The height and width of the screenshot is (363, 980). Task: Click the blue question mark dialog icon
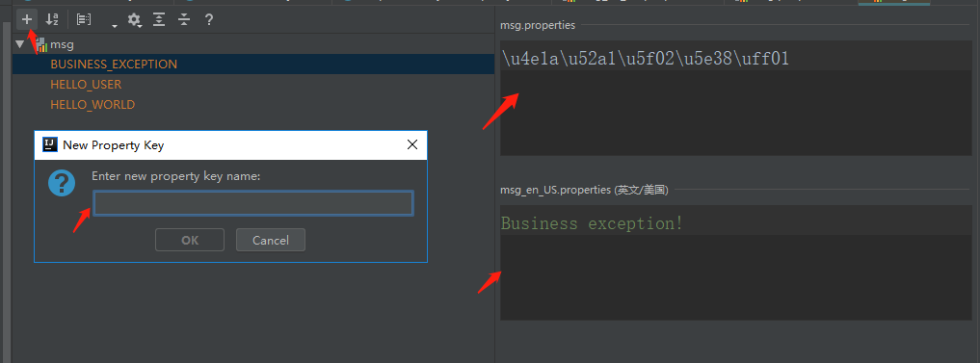tap(62, 183)
